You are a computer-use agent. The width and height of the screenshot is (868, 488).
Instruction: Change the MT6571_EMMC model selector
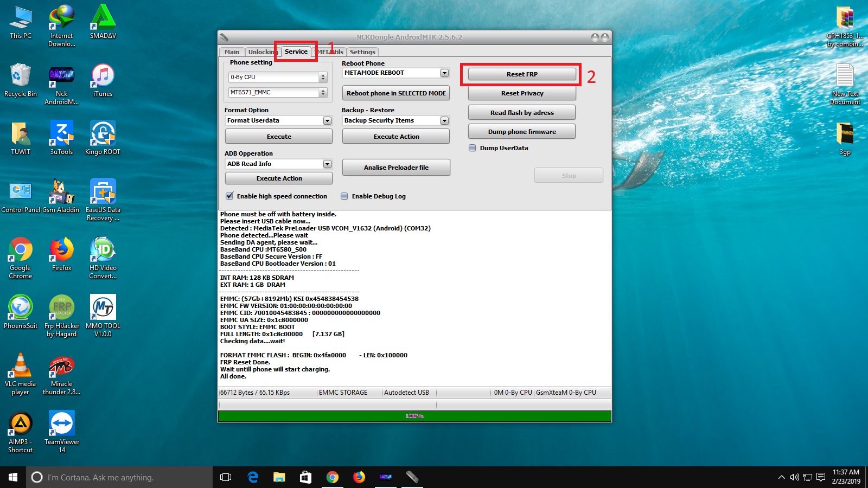pos(323,92)
